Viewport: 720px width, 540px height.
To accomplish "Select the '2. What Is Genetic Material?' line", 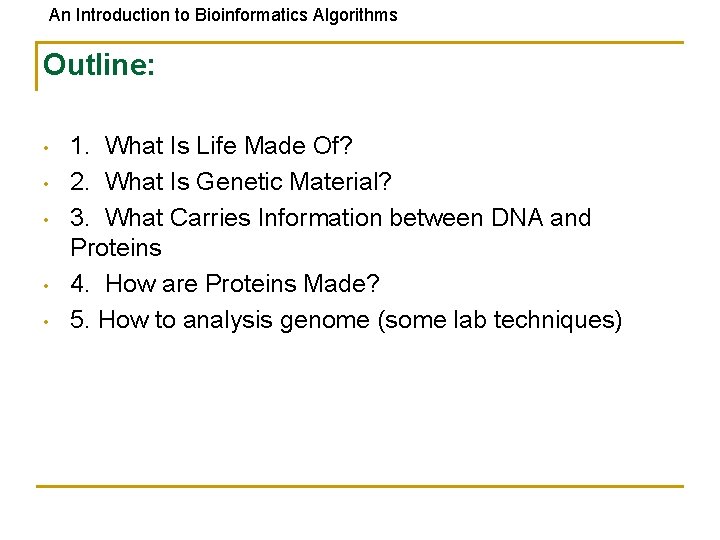I will (231, 182).
